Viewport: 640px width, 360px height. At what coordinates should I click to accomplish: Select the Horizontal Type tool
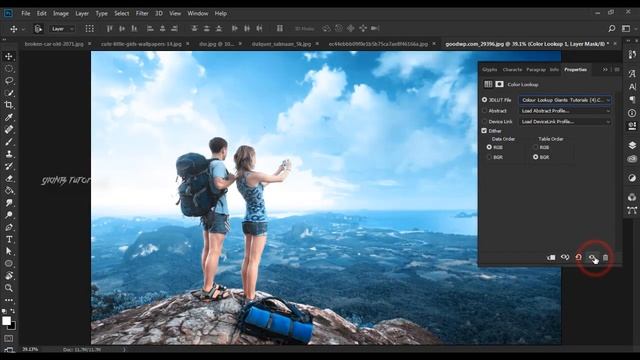click(x=9, y=240)
